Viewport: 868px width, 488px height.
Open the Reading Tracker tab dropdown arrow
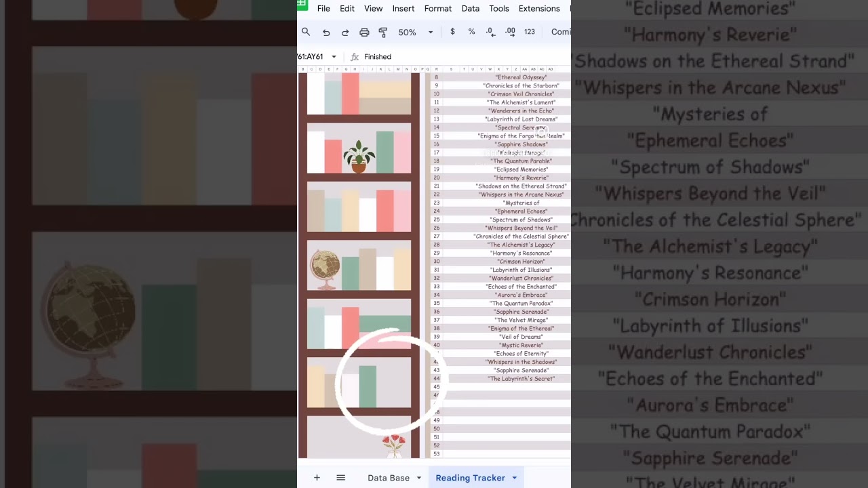click(515, 478)
